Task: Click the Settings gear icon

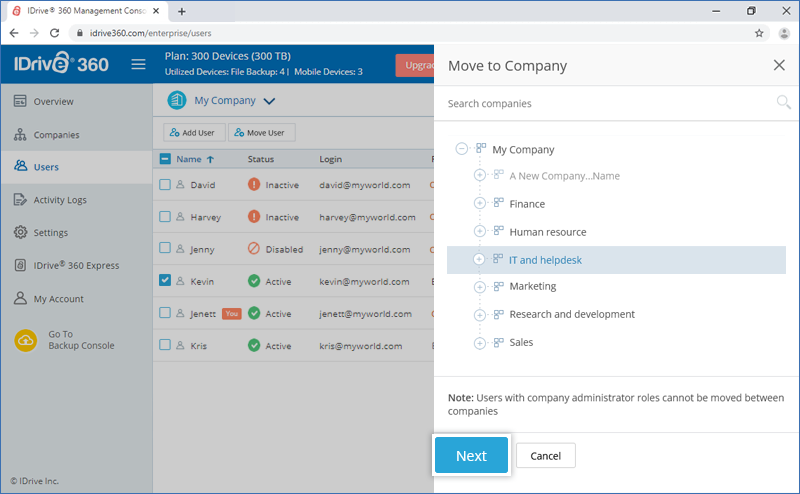Action: pos(20,232)
